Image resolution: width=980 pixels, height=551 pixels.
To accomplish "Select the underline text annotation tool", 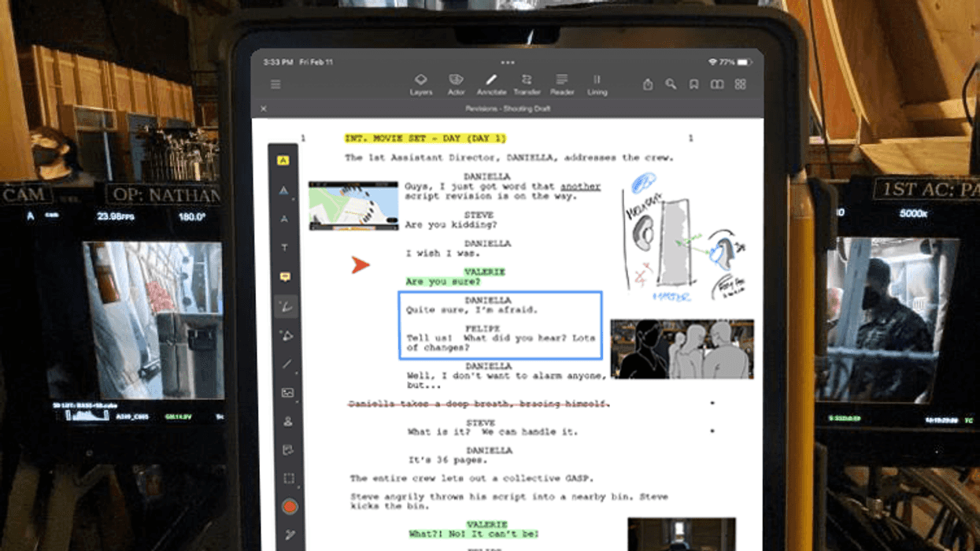I will click(284, 190).
